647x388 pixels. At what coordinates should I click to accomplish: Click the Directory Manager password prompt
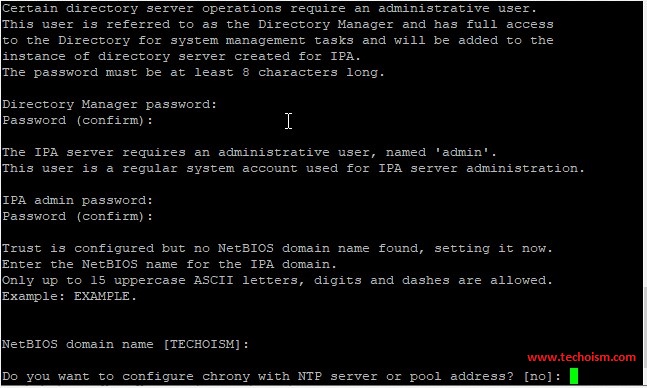point(109,104)
